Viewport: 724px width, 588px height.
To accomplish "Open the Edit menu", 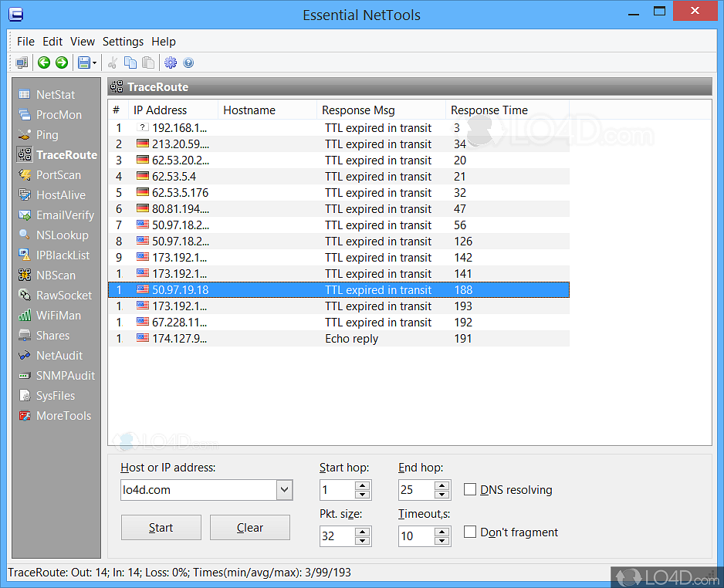I will pos(52,42).
